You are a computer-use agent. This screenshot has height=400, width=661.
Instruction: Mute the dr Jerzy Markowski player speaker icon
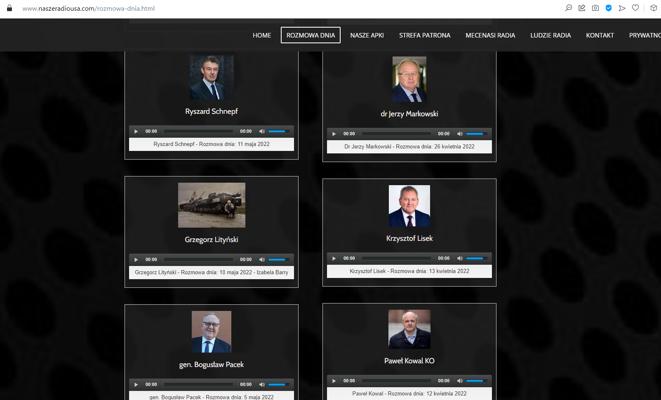coord(460,134)
